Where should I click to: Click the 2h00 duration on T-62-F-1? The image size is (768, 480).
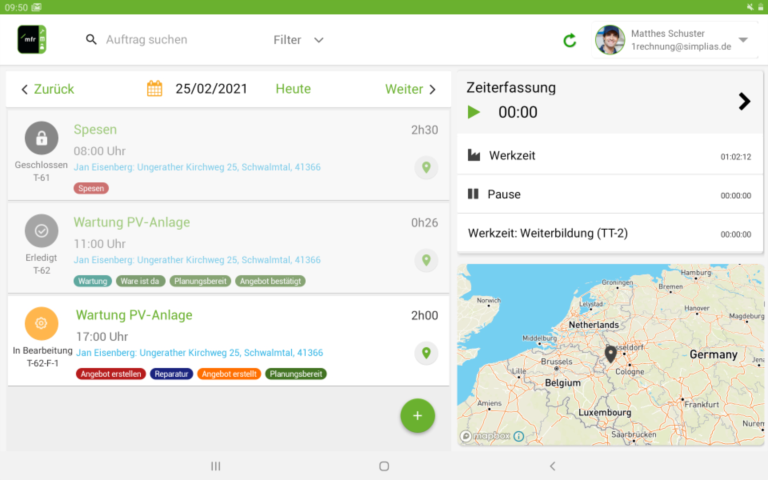tap(425, 315)
